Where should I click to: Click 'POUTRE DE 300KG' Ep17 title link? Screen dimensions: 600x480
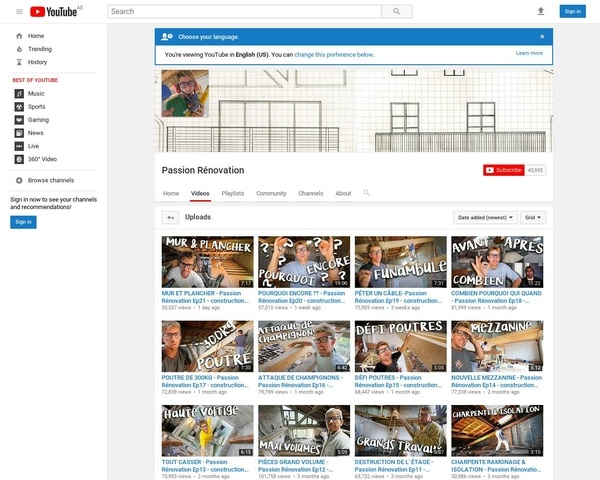[205, 381]
